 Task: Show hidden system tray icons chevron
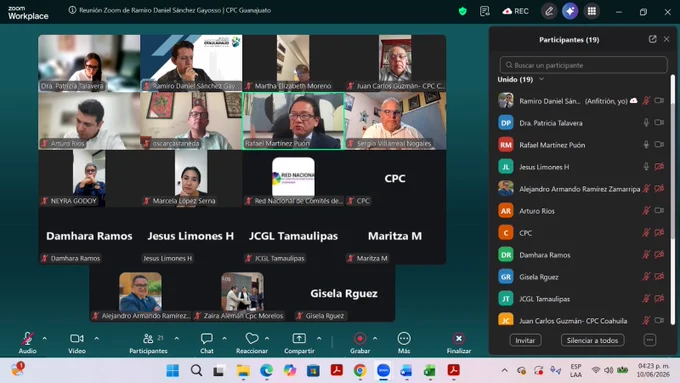[504, 370]
